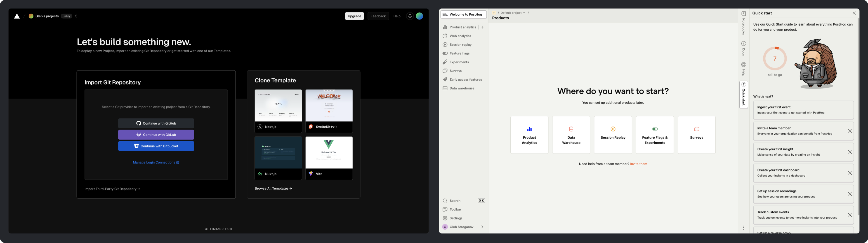The image size is (868, 243).
Task: Click the Nuxt.js logo icon
Action: point(260,174)
